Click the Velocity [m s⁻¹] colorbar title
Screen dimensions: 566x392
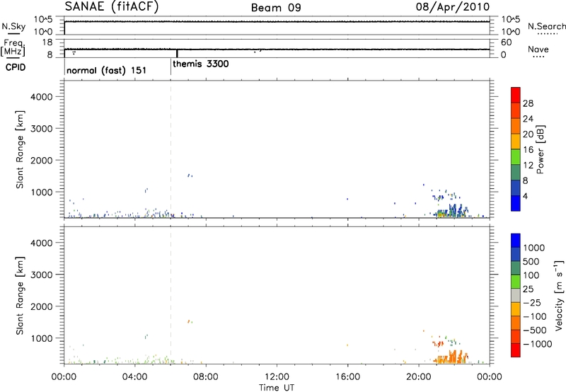pyautogui.click(x=559, y=295)
